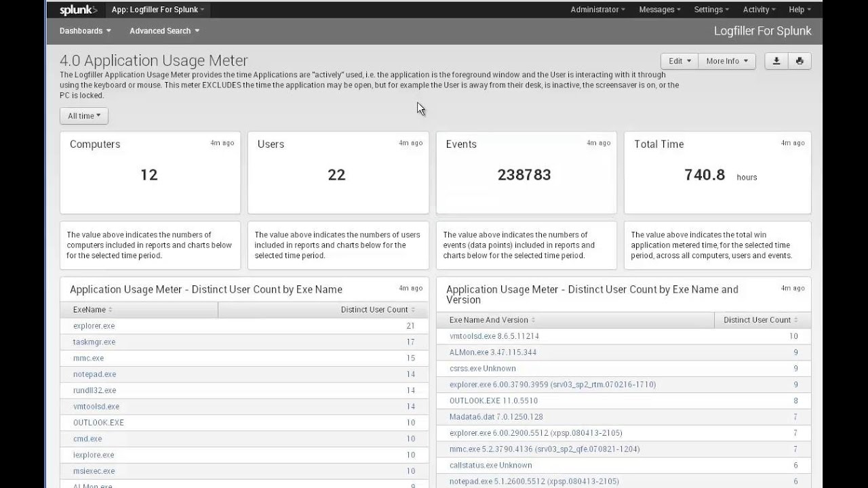868x488 pixels.
Task: Click the explorer.exe link in table
Action: (94, 326)
